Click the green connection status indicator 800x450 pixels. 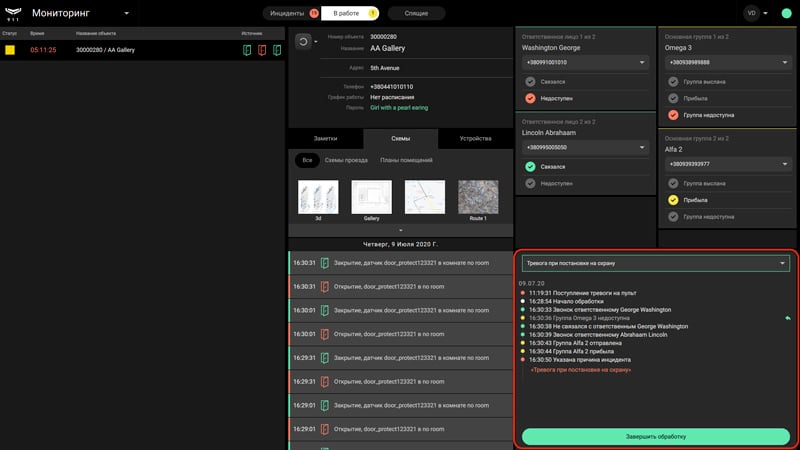click(786, 13)
